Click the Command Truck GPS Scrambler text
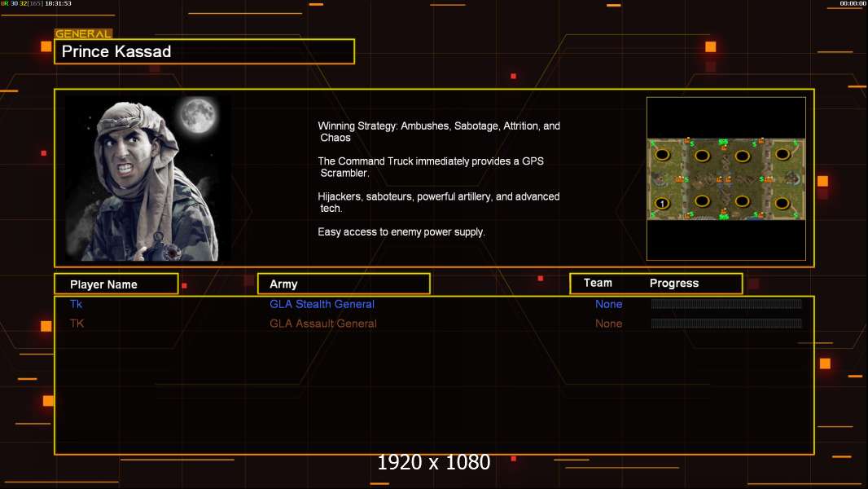 coord(431,167)
